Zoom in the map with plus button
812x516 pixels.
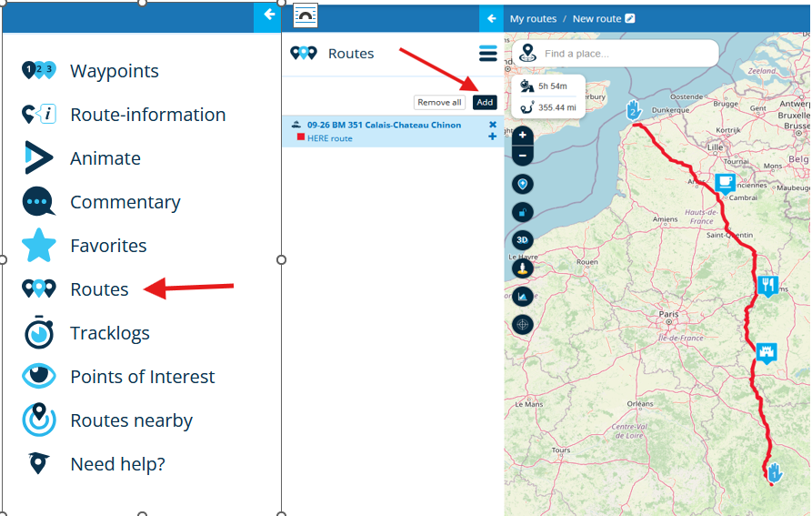pos(523,136)
